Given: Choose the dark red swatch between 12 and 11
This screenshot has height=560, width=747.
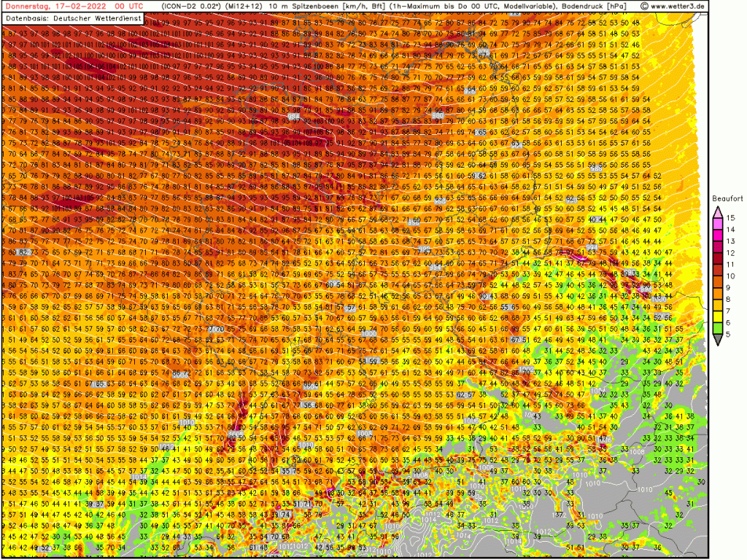Looking at the screenshot, I should pos(718,258).
